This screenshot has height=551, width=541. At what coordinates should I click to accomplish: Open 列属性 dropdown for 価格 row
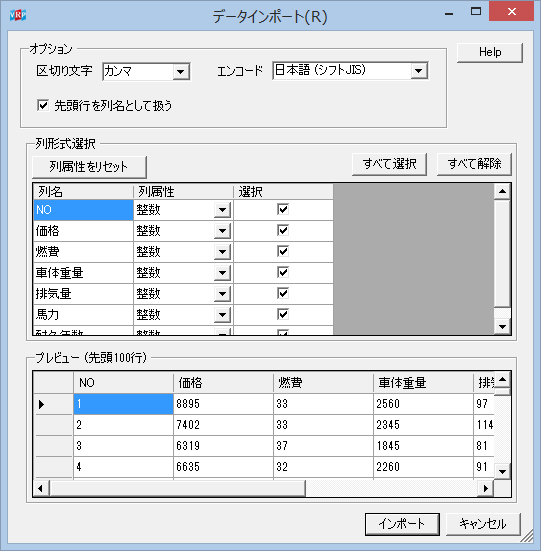coord(222,231)
